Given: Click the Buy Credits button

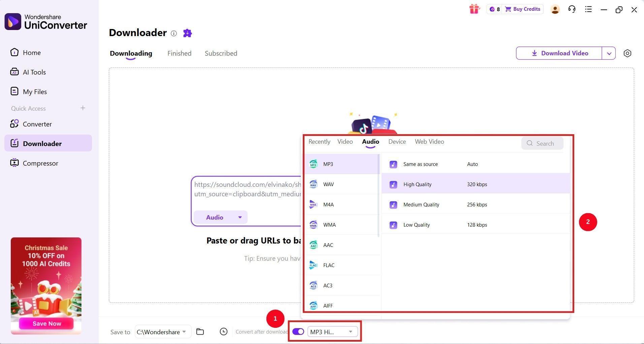Looking at the screenshot, I should click(x=523, y=9).
